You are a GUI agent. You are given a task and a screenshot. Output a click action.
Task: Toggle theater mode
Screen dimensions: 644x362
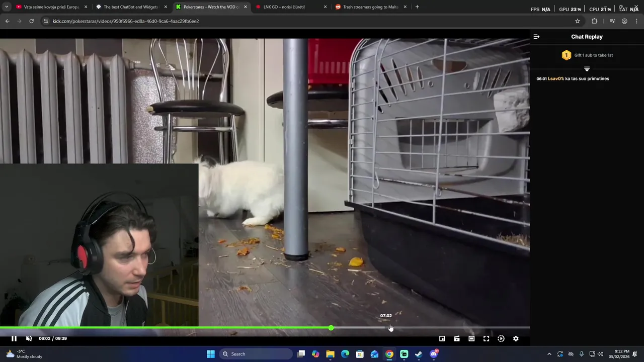click(471, 338)
